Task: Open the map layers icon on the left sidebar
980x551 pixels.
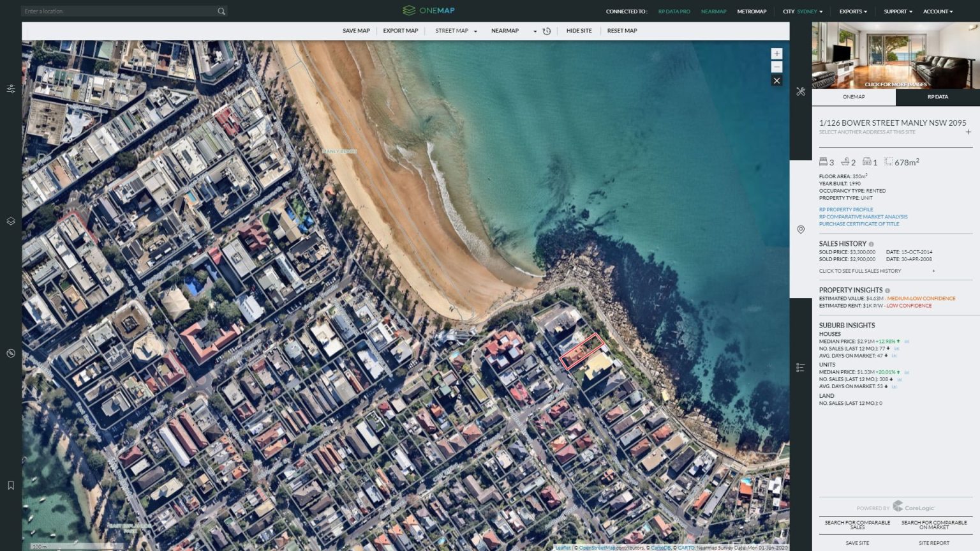Action: 10,220
